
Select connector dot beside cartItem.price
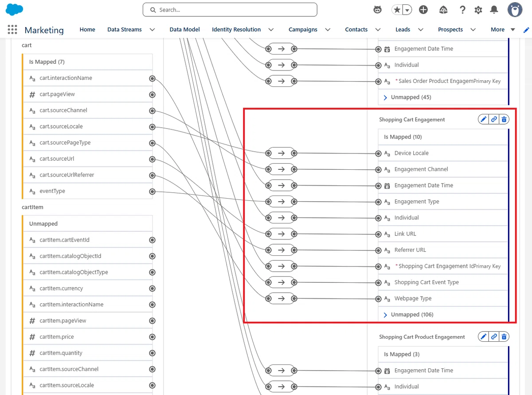click(152, 337)
